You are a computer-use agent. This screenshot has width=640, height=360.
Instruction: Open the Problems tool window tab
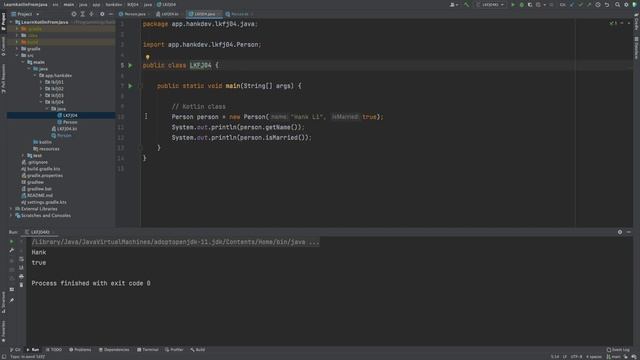point(80,350)
